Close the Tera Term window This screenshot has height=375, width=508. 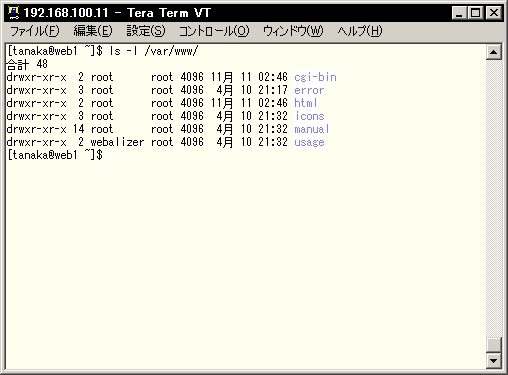[x=494, y=13]
